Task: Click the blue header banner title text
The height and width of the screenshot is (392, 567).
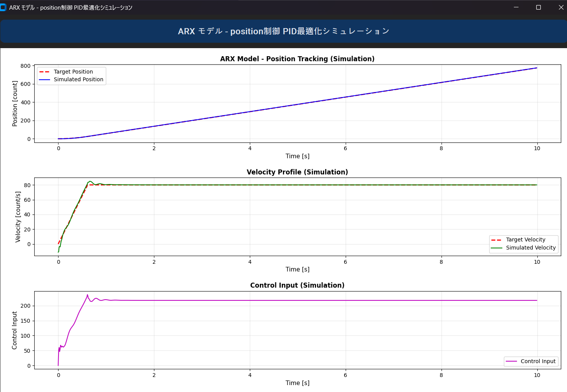Action: (x=283, y=31)
